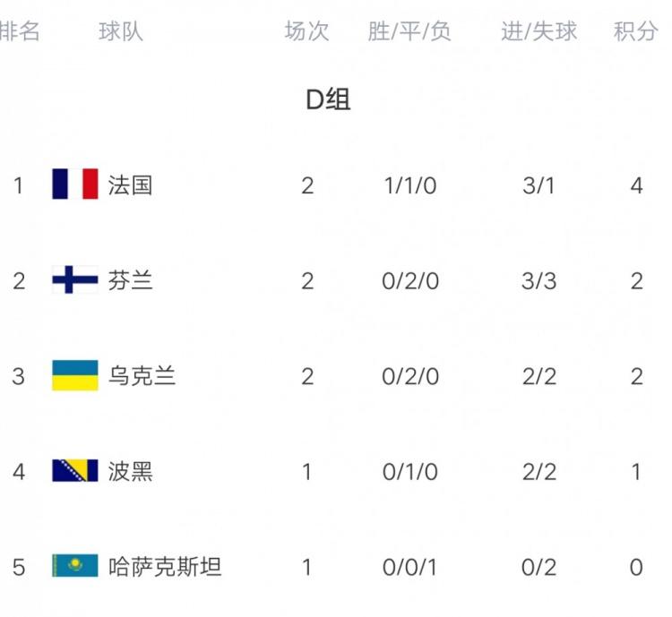Click Finland's 3/3 goals record
Viewport: 672px width, 617px height.
tap(539, 281)
